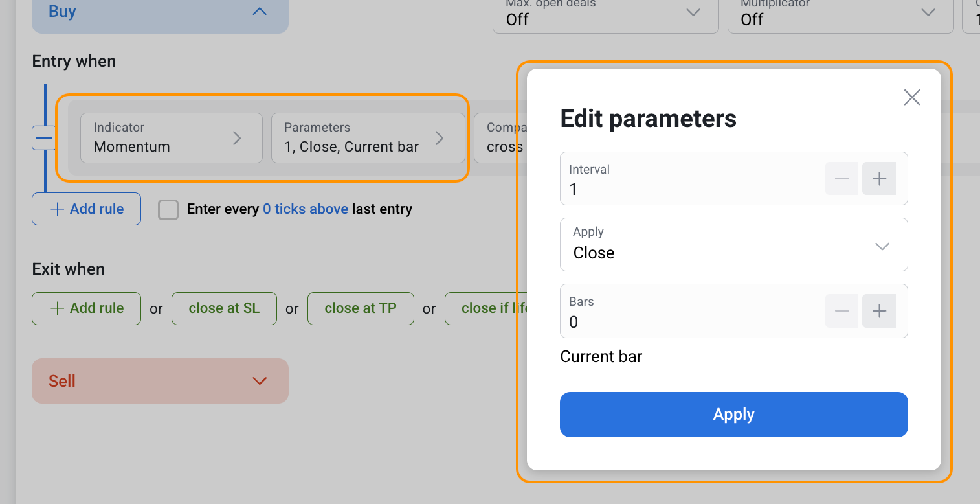Click the blue Apply button
The image size is (980, 504).
coord(733,415)
